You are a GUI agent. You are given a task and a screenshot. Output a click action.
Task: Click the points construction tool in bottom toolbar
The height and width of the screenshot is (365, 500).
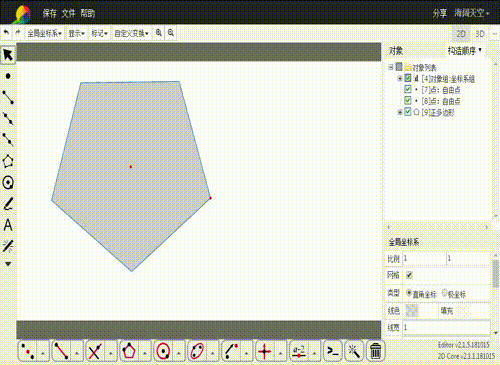pos(28,351)
